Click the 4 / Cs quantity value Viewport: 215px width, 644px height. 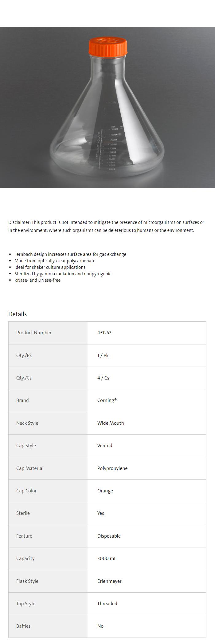coord(103,378)
